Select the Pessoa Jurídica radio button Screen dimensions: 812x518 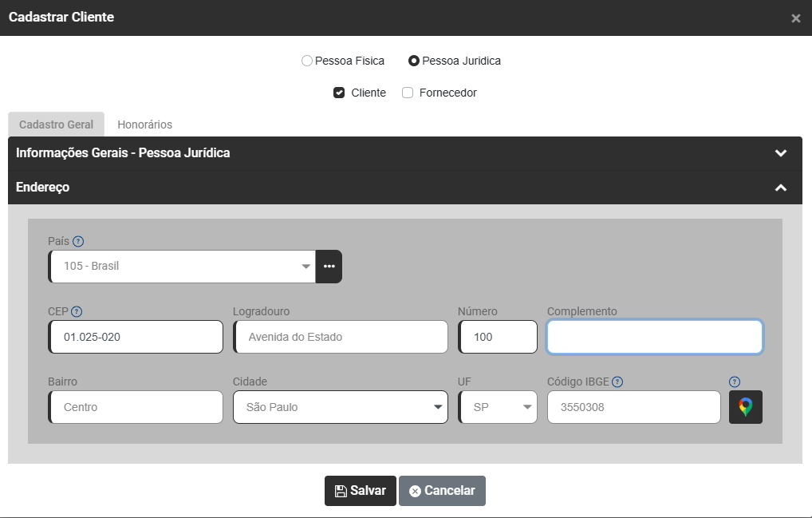pos(414,61)
